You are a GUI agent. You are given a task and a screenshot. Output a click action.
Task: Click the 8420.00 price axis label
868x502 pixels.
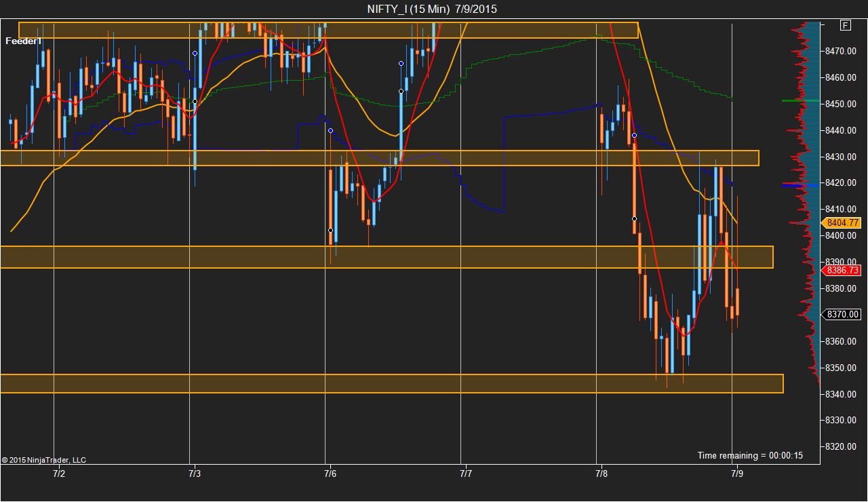(x=840, y=182)
